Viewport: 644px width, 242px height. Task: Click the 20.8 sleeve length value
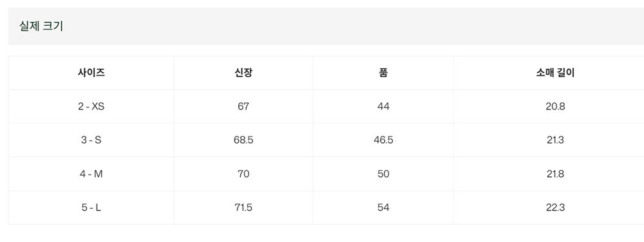pyautogui.click(x=555, y=107)
